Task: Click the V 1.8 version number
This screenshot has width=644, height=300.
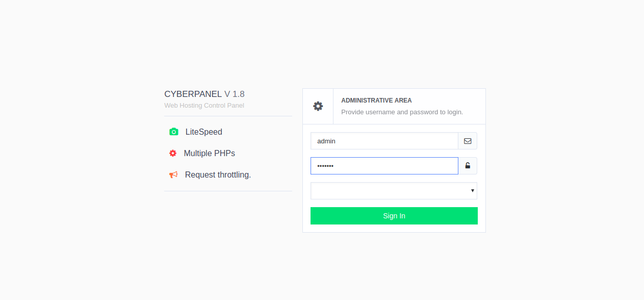Action: click(235, 94)
